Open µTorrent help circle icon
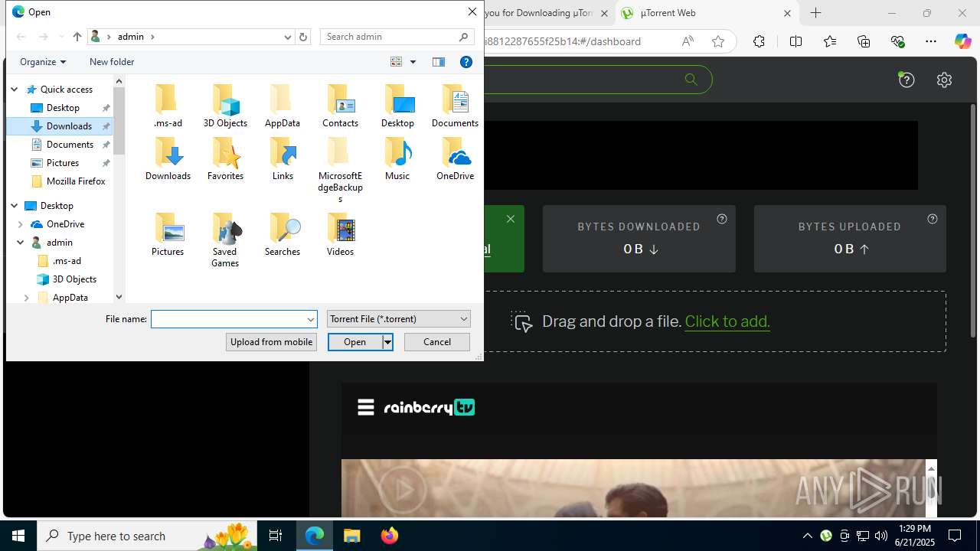Screen dimensions: 980x551 [x=906, y=80]
